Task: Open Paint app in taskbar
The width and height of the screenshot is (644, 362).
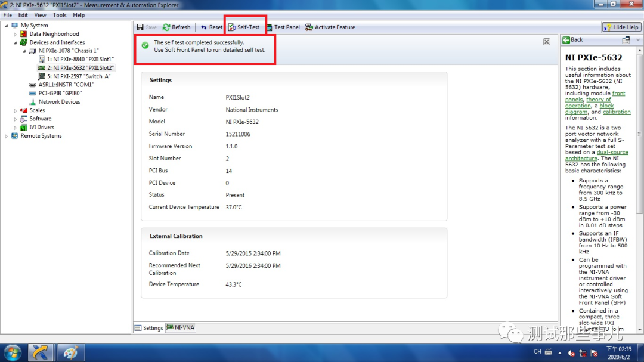Action: tap(70, 353)
